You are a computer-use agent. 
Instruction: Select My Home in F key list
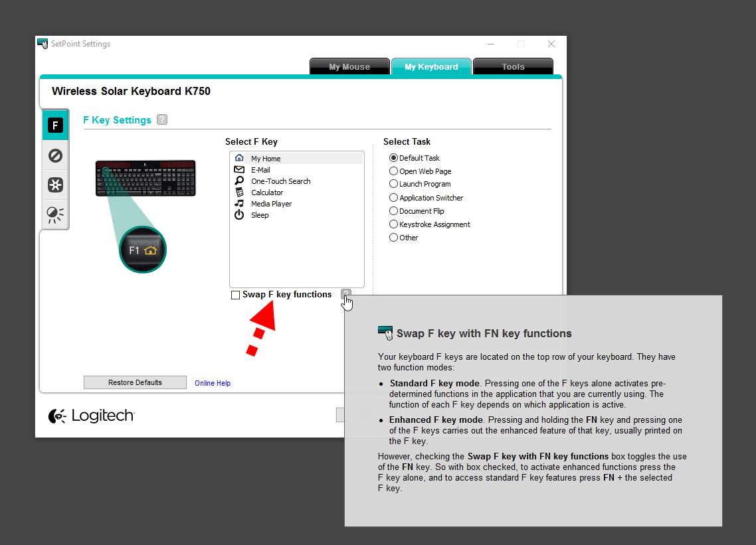pyautogui.click(x=297, y=159)
